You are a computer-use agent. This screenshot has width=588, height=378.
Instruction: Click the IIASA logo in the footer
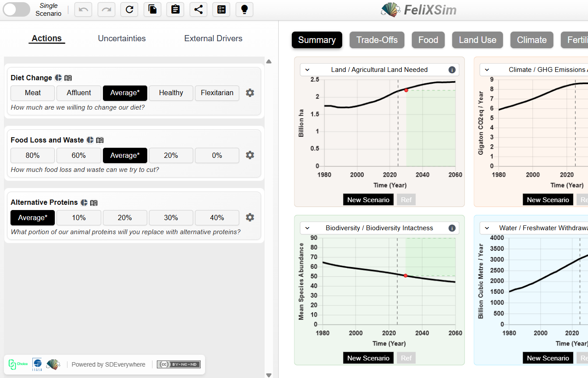pyautogui.click(x=37, y=364)
